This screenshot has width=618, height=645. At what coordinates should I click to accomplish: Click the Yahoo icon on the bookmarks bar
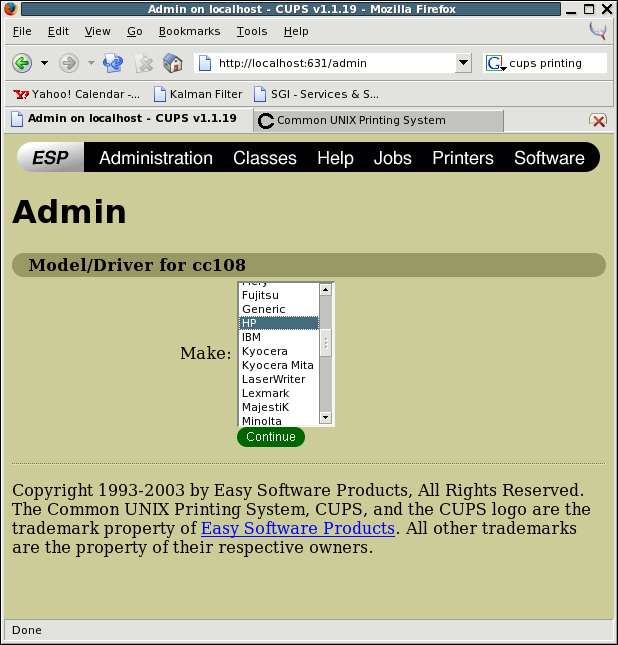pyautogui.click(x=21, y=95)
